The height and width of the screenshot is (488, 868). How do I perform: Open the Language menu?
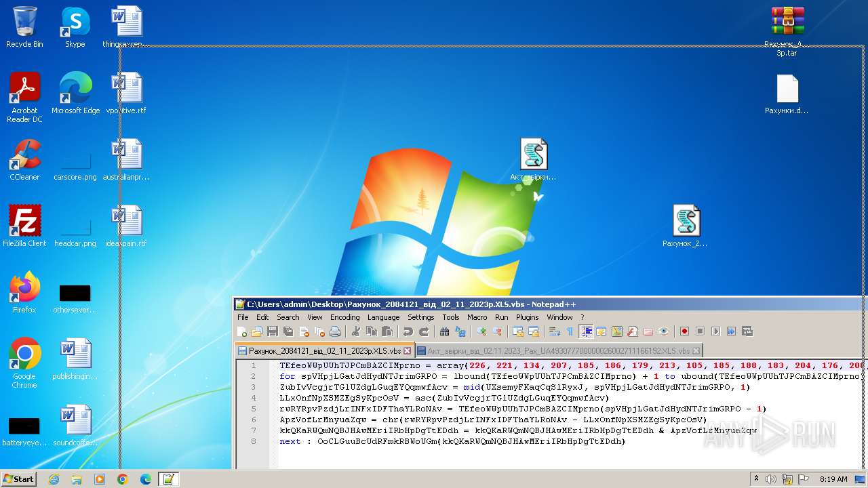coord(383,317)
